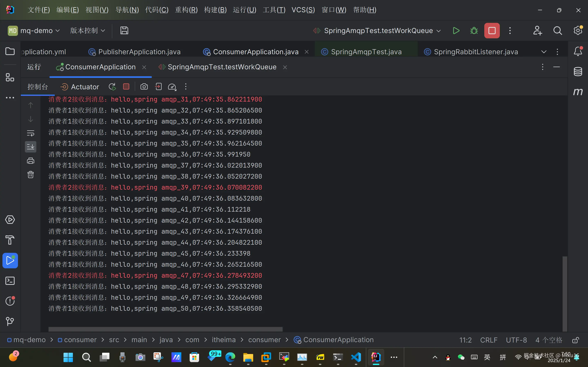Toggle soft-wrap in the console
Image resolution: width=588 pixels, height=367 pixels.
point(31,133)
